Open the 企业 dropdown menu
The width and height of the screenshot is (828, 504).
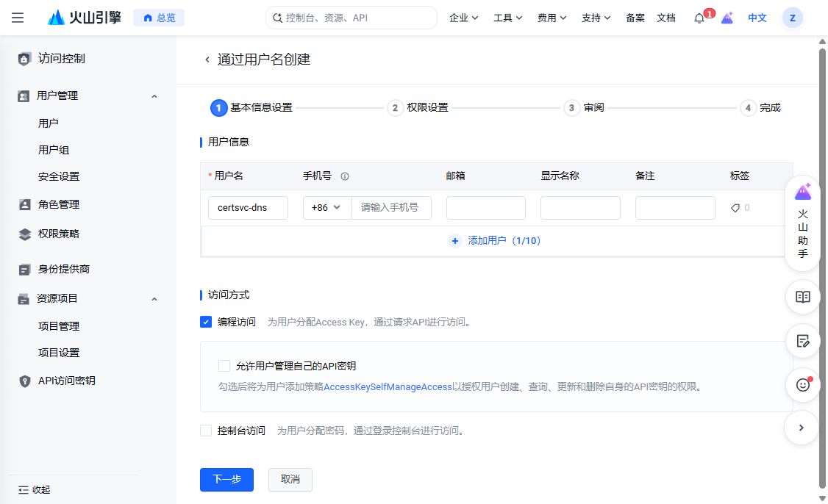(x=464, y=18)
